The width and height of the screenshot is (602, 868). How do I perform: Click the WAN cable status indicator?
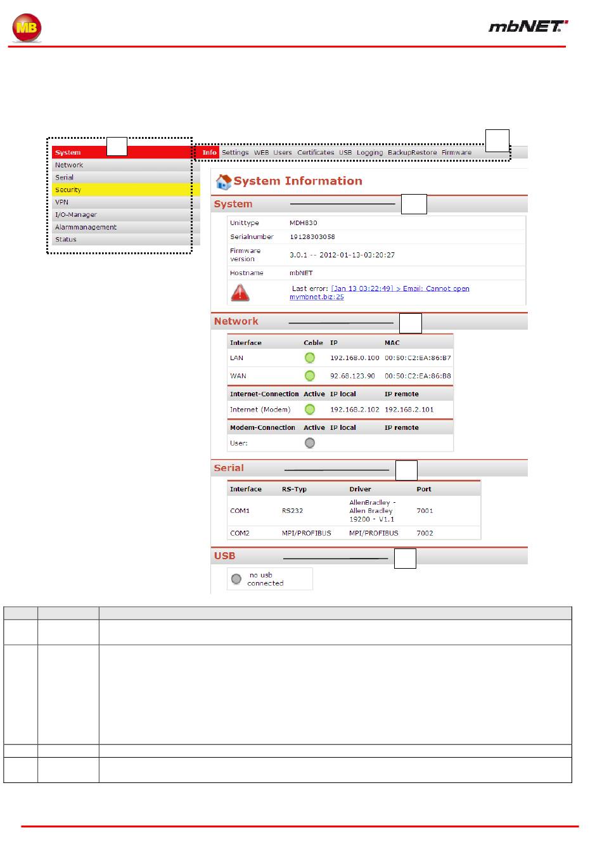[x=310, y=376]
